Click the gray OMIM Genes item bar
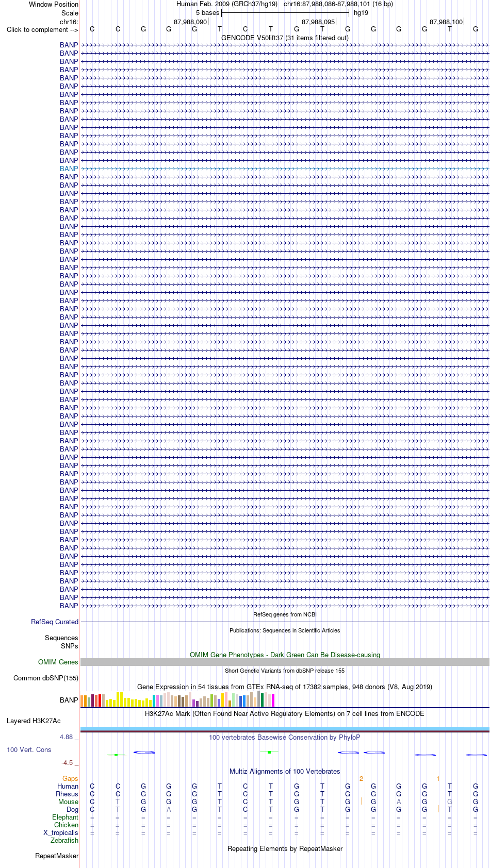This screenshot has width=490, height=868. point(285,662)
